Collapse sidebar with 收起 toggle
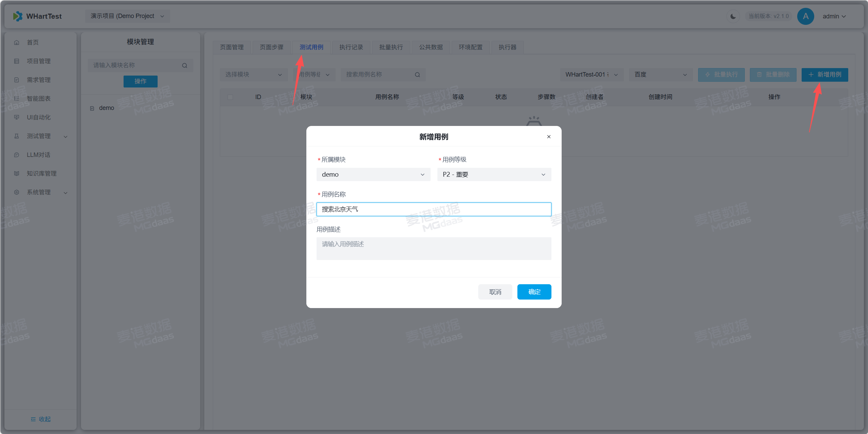 click(41, 419)
